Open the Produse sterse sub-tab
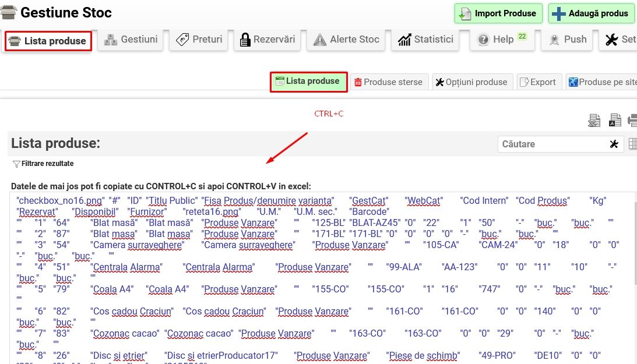The width and height of the screenshot is (637, 364). (x=389, y=82)
